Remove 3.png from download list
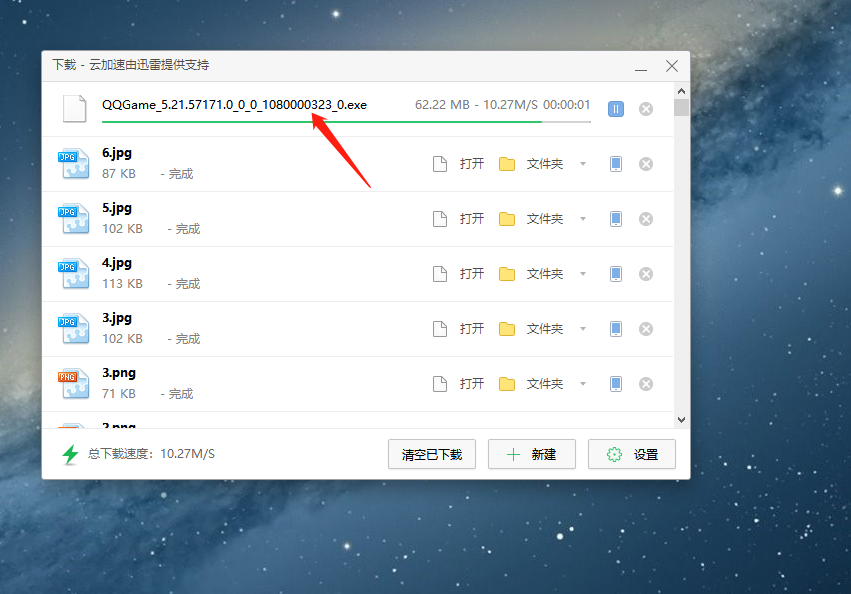The height and width of the screenshot is (594, 851). tap(646, 384)
